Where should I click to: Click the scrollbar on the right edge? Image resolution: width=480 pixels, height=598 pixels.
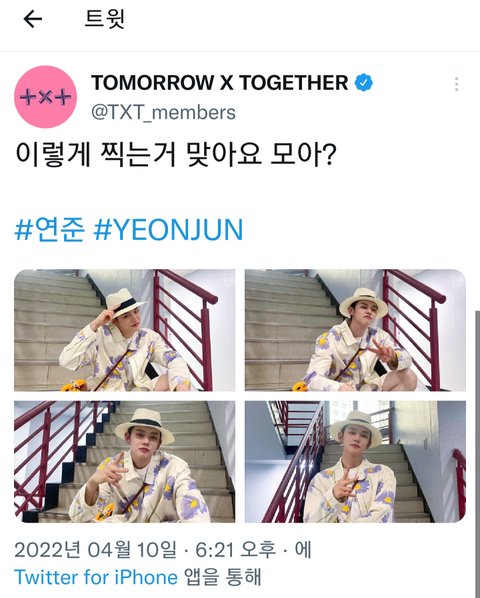[477, 454]
